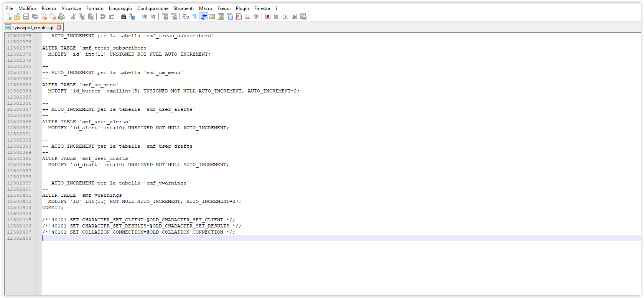Click the COMMIT; statement line
This screenshot has height=298, width=644.
(x=53, y=207)
